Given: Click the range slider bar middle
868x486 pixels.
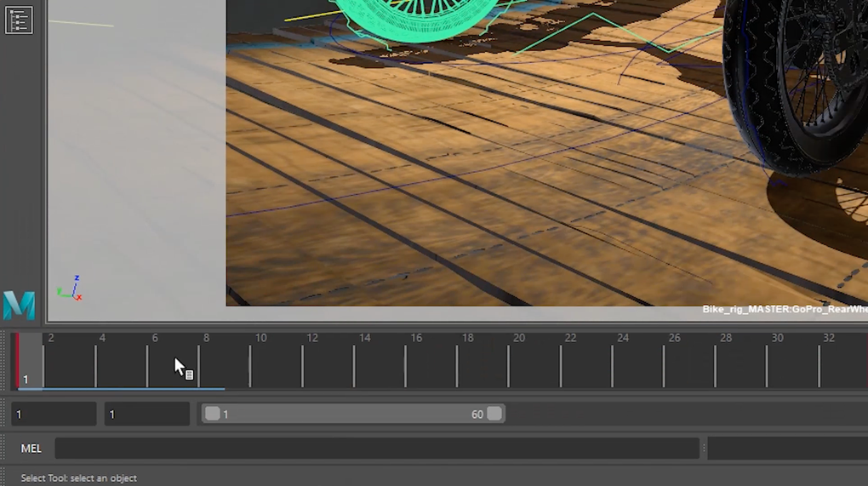Looking at the screenshot, I should coord(353,414).
